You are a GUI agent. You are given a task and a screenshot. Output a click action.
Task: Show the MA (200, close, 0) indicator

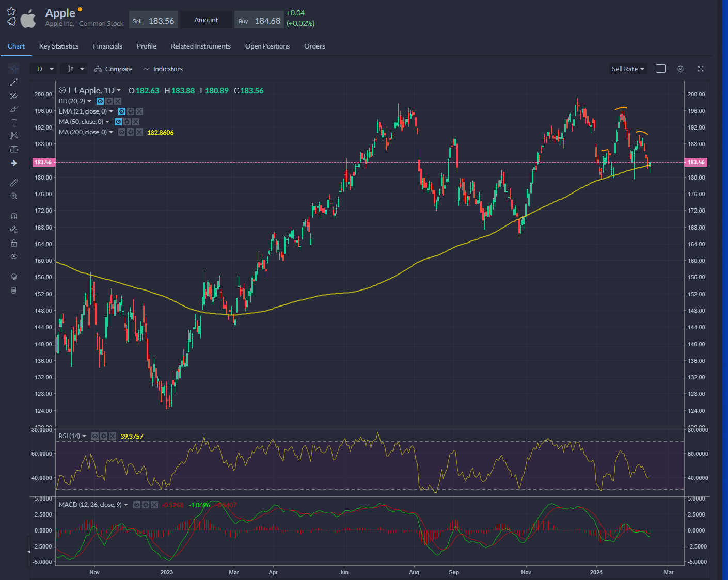tap(122, 132)
